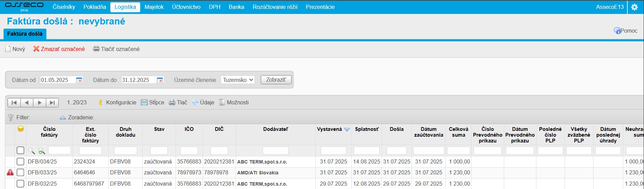The height and width of the screenshot is (189, 644).
Task: Click Zmazať označené to delete selected
Action: 59,49
